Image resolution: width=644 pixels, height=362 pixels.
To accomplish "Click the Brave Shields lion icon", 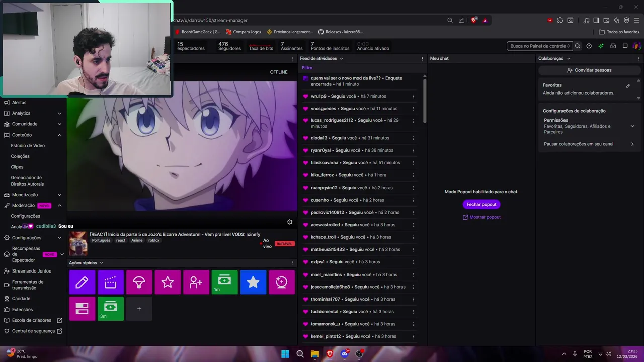I will [x=473, y=20].
